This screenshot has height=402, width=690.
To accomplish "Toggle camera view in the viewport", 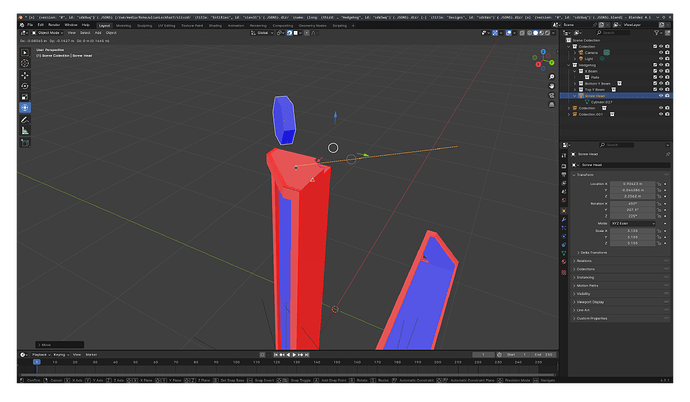I will click(x=551, y=95).
